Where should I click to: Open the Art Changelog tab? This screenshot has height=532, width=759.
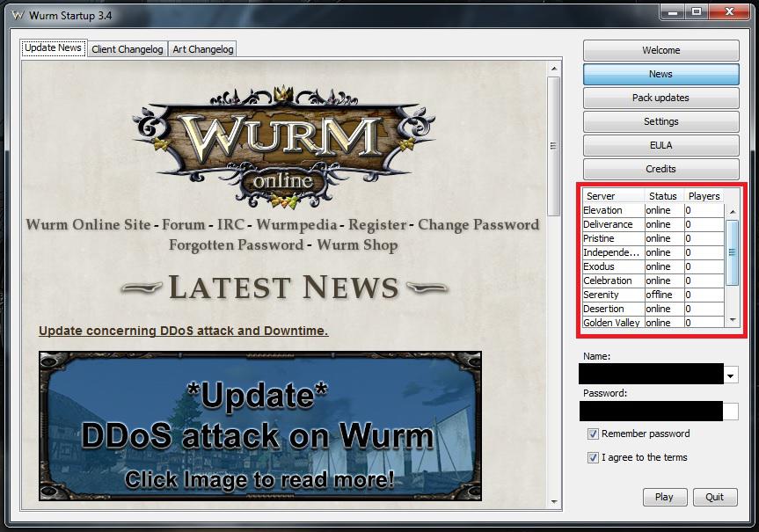point(203,49)
